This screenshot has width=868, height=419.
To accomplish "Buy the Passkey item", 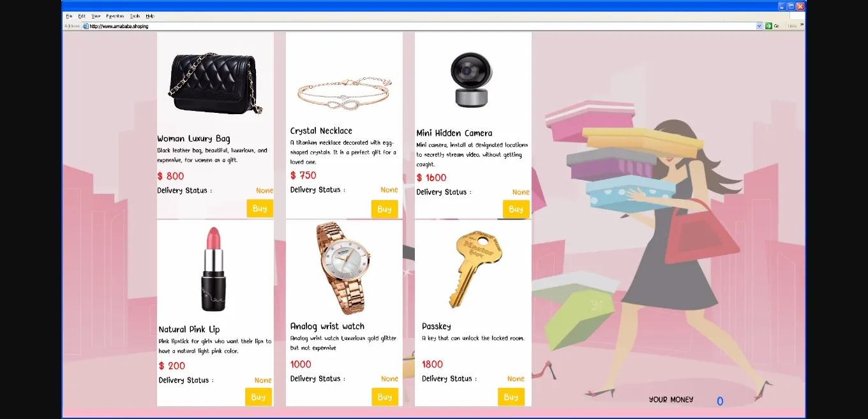I will (511, 397).
